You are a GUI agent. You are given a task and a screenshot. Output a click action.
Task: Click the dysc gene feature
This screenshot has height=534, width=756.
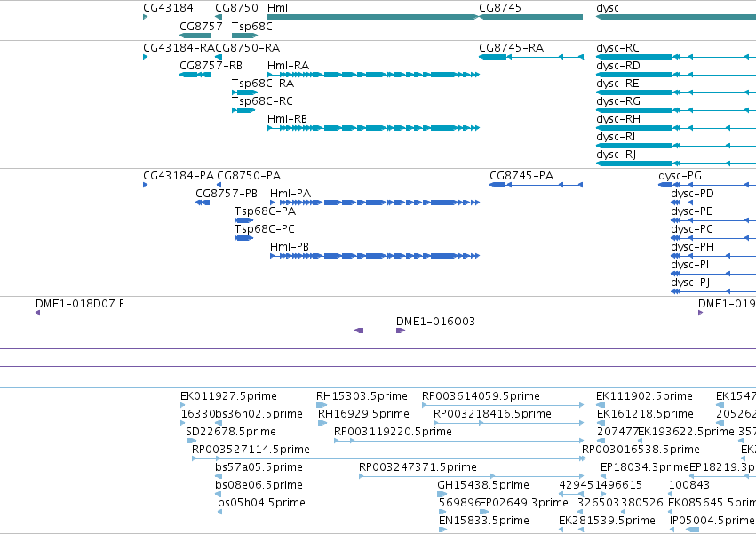676,17
